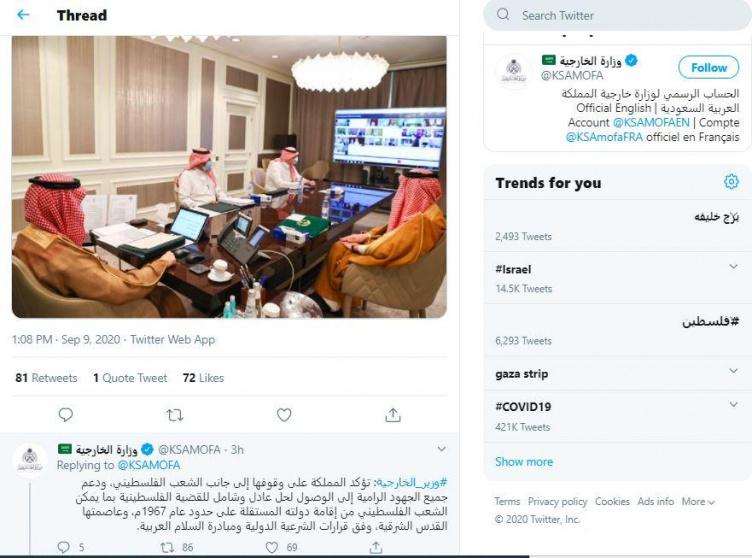Like the main tweet with heart icon

(284, 415)
